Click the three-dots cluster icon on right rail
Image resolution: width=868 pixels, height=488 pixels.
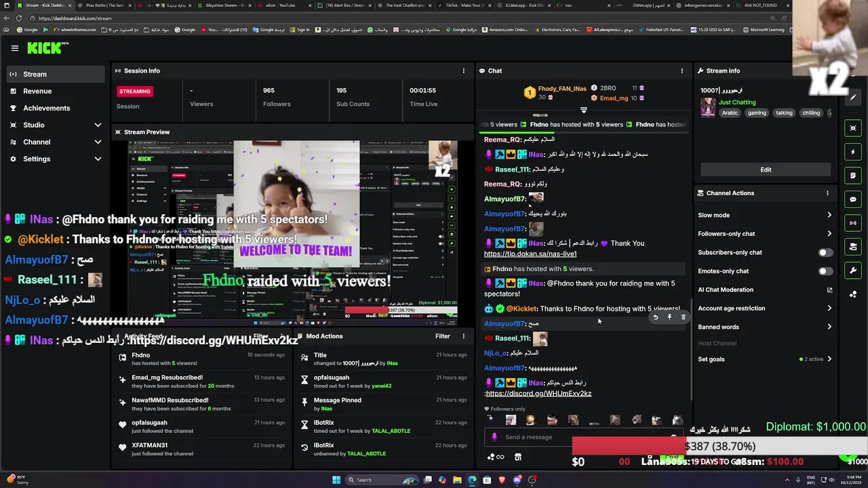853,294
